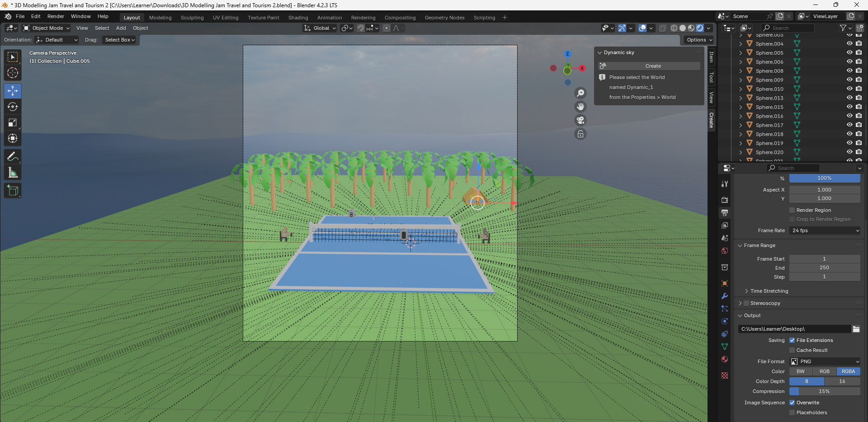Image resolution: width=868 pixels, height=422 pixels.
Task: Open the Modifiers wrench properties tab
Action: (725, 296)
